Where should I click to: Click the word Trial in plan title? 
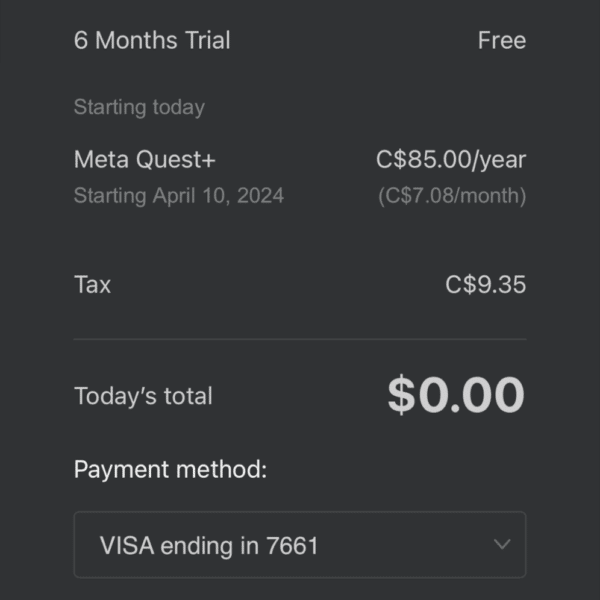(207, 40)
